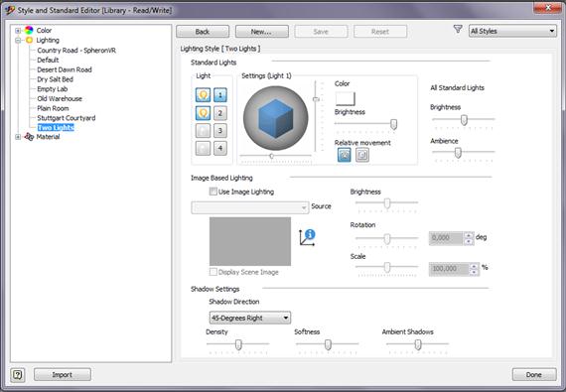Click the Color category rainbow icon
Viewport: 566px width, 392px height.
coord(29,30)
